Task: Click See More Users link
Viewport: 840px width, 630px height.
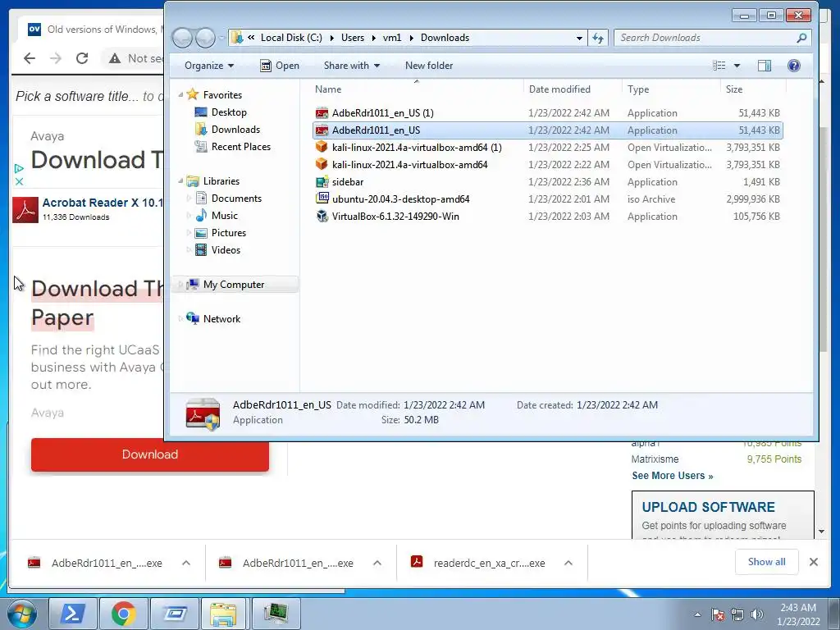Action: [673, 476]
